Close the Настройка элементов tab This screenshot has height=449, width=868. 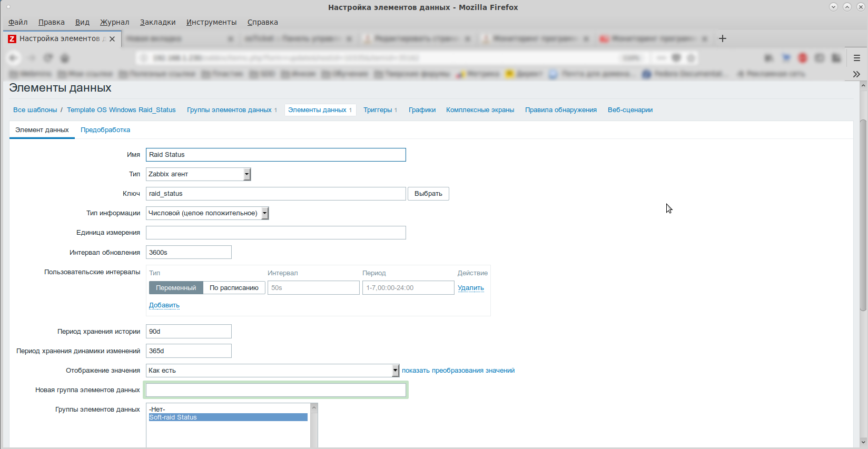(112, 39)
